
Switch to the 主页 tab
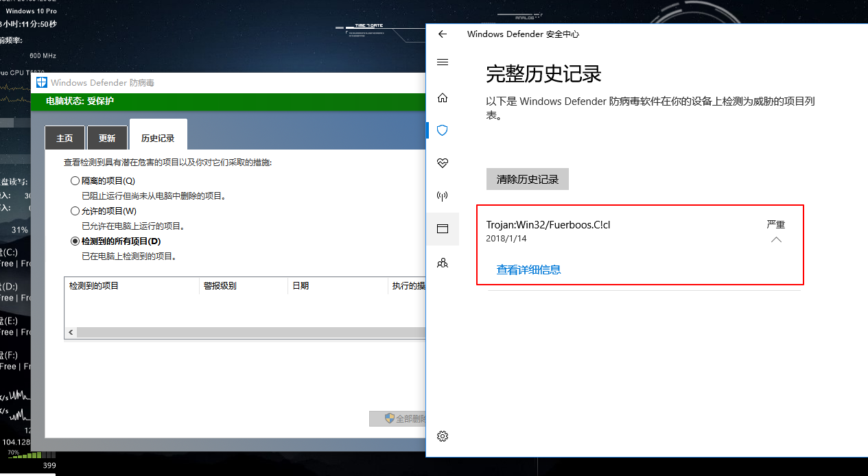(64, 138)
